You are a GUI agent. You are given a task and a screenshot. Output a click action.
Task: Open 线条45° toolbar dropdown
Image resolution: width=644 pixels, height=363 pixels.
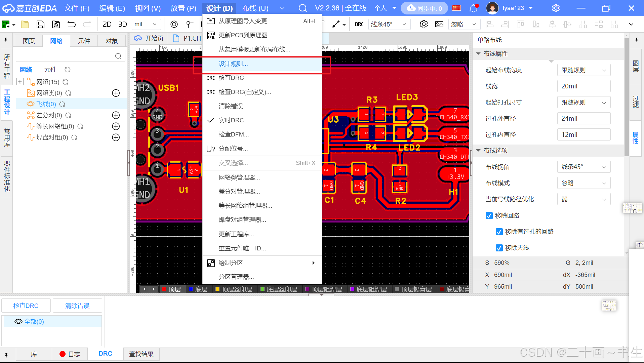[x=389, y=24]
